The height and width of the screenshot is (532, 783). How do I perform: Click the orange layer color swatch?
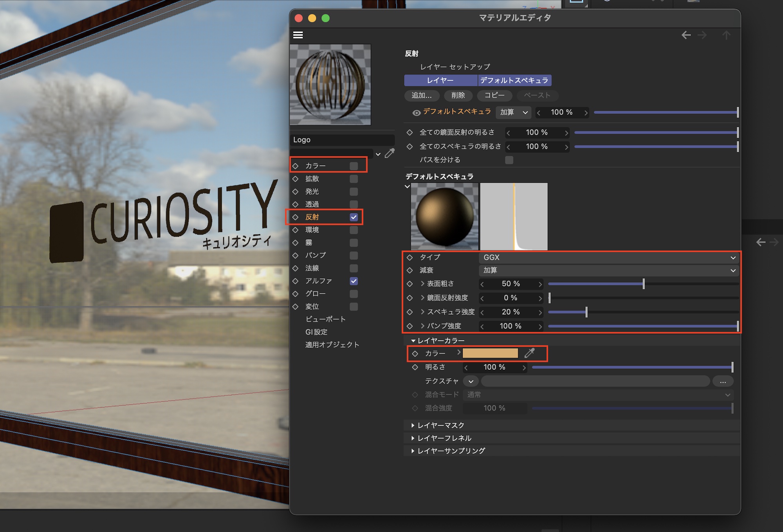490,353
